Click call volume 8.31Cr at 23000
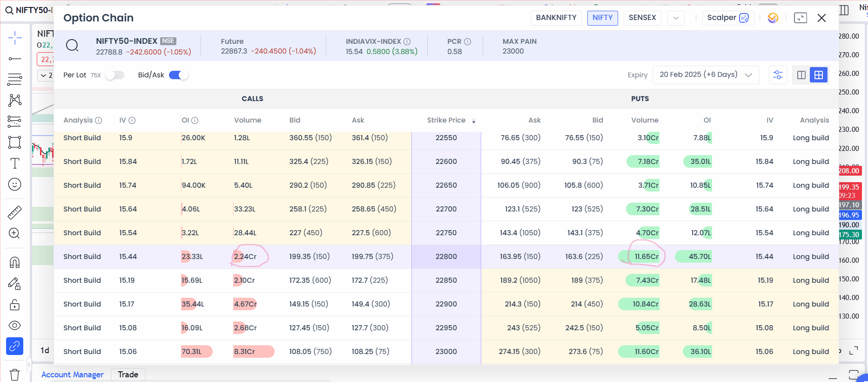This screenshot has height=382, width=868. click(x=244, y=352)
